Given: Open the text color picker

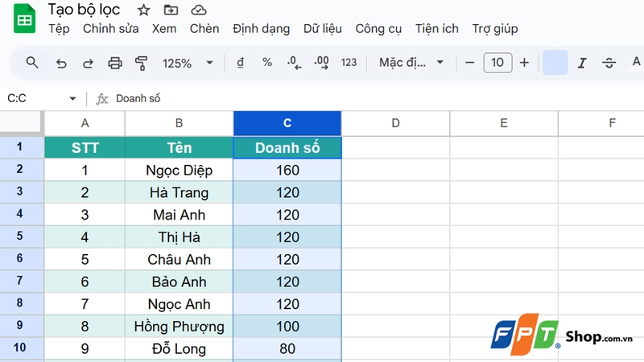Looking at the screenshot, I should [636, 63].
